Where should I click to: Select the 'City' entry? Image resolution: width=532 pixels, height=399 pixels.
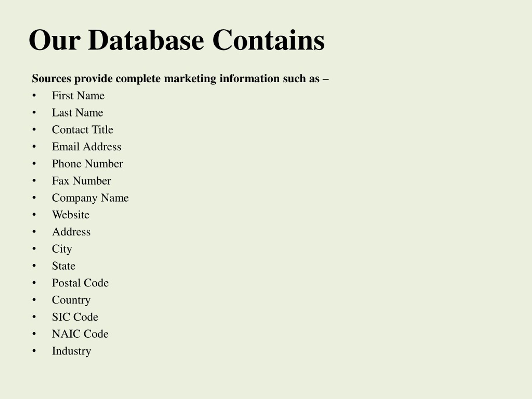click(62, 249)
